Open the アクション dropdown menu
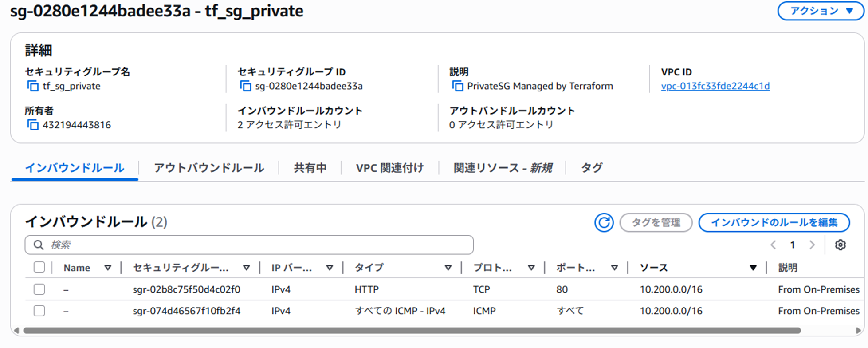This screenshot has width=868, height=348. (x=821, y=11)
